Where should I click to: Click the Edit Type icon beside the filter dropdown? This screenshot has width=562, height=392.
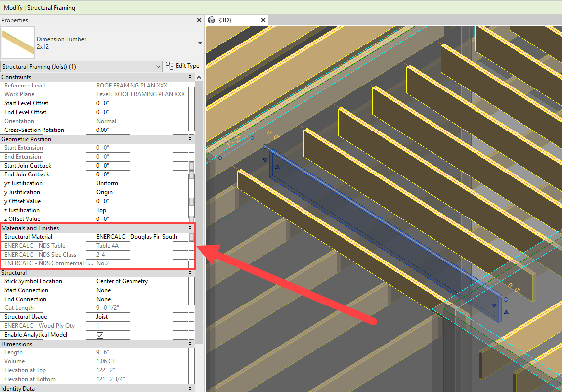click(170, 65)
